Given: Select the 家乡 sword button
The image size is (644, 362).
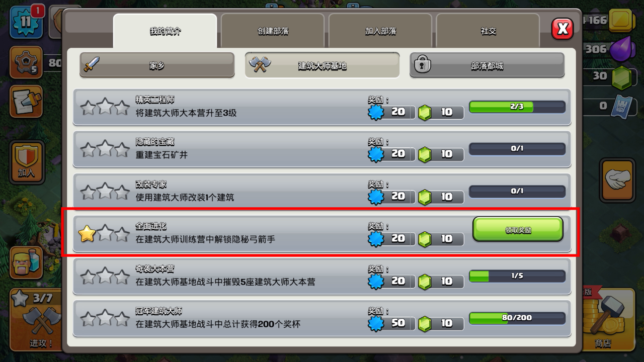Looking at the screenshot, I should tap(157, 65).
